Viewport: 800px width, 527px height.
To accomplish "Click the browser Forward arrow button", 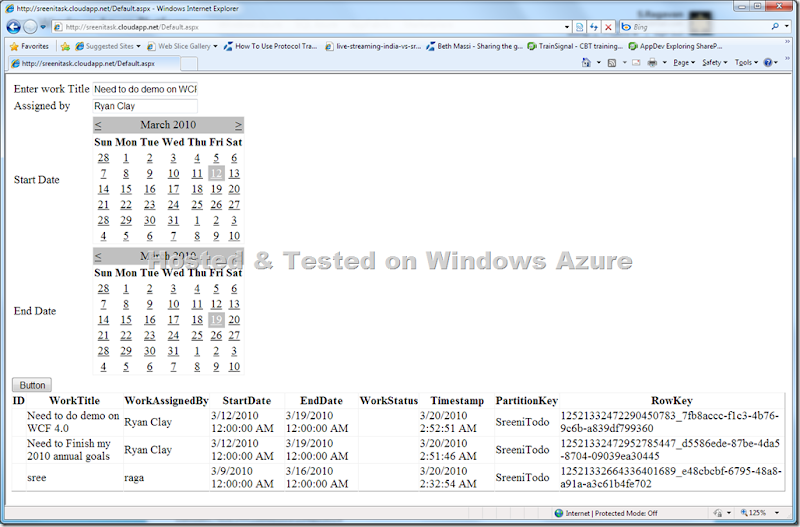I will pos(31,27).
